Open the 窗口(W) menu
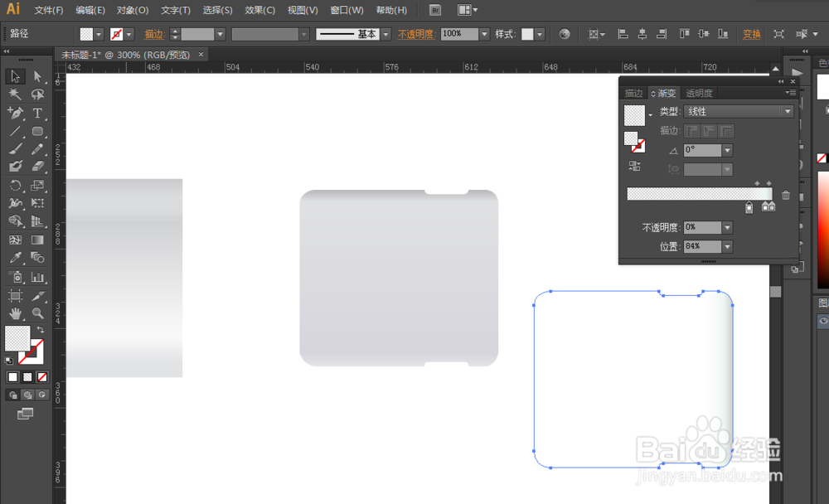 point(347,10)
